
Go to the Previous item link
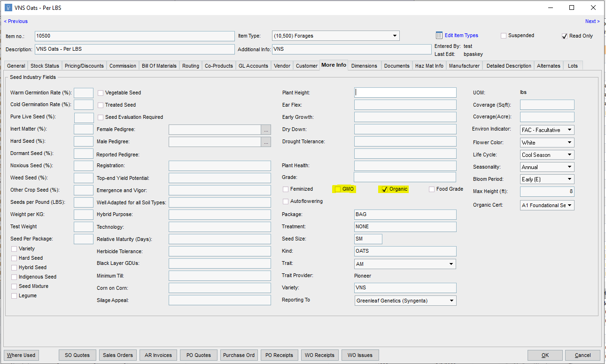[x=16, y=21]
